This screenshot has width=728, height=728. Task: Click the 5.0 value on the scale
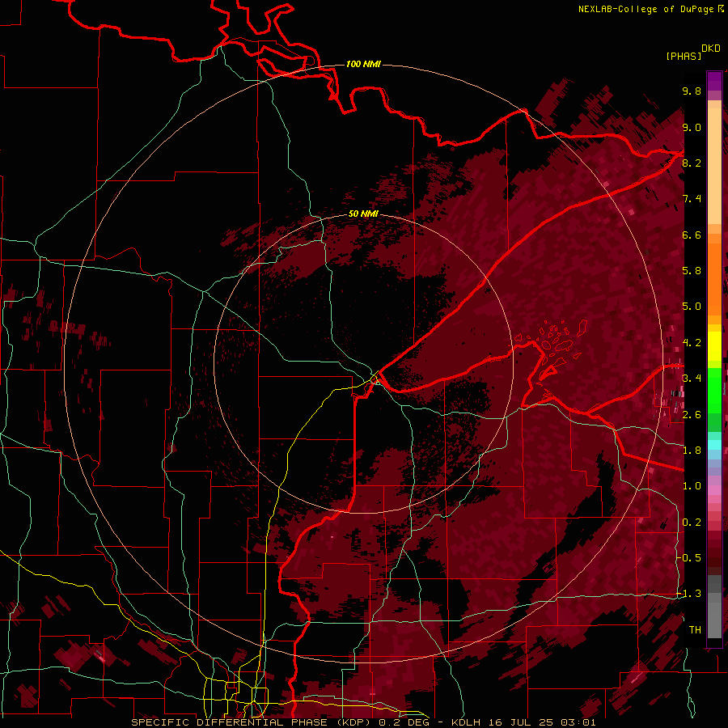coord(692,307)
